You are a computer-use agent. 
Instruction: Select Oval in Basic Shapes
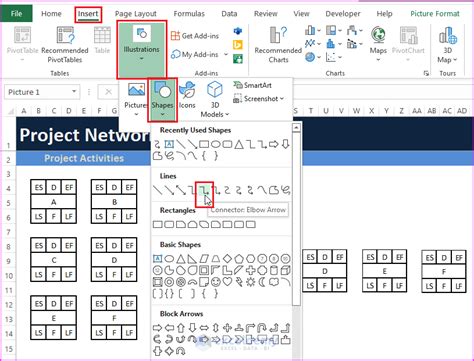click(x=169, y=258)
